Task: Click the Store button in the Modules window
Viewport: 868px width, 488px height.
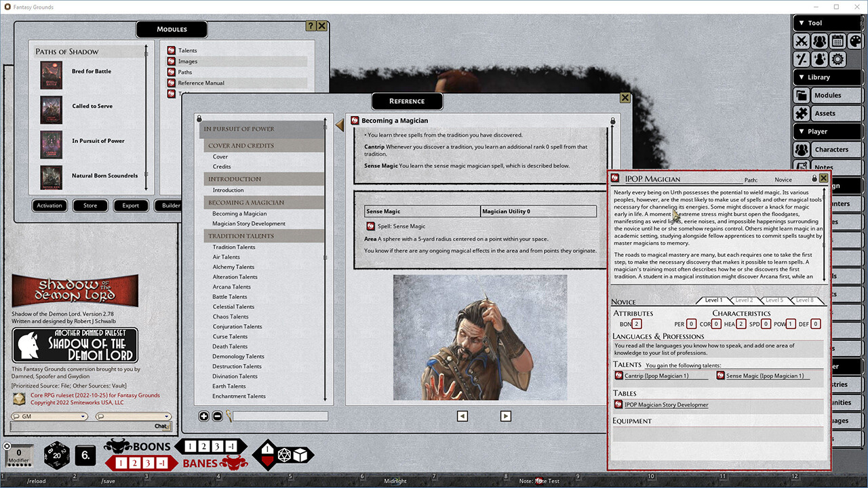Action: (x=90, y=205)
